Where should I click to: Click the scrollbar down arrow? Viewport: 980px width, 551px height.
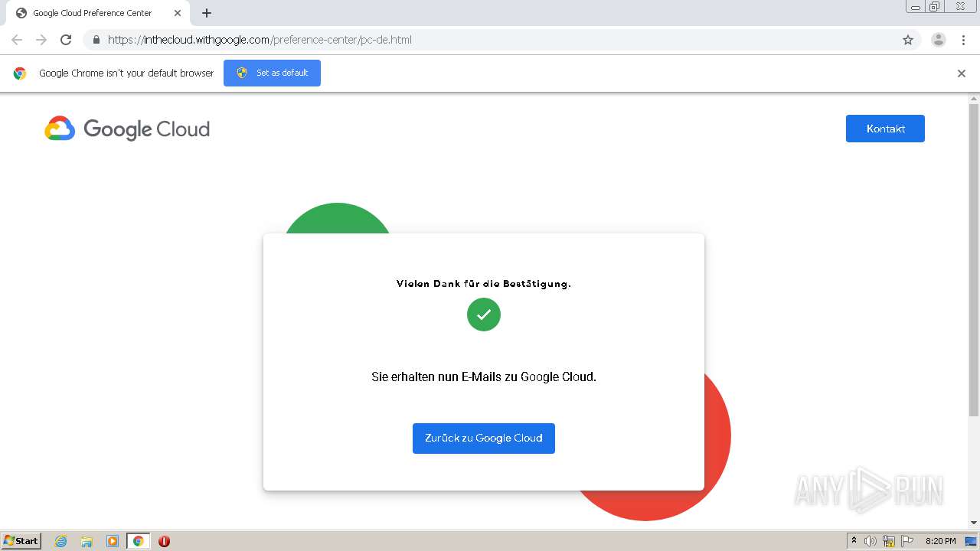click(974, 523)
